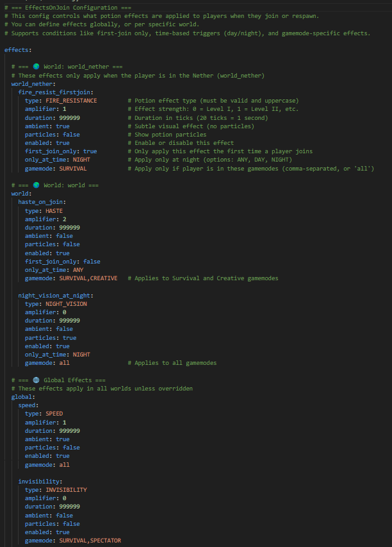
Task: Click the comment "Apply only at night (options: ANY, DAY, NIGHT)"
Action: [x=209, y=160]
